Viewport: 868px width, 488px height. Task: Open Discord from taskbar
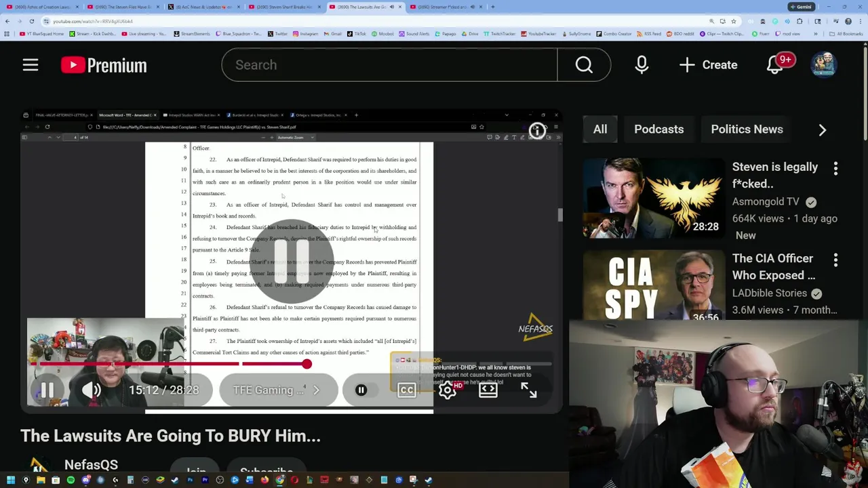pyautogui.click(x=85, y=480)
